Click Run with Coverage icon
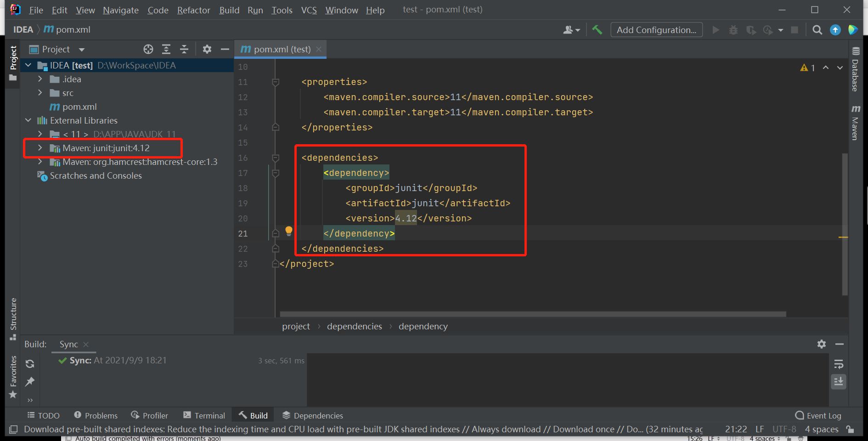868x441 pixels. (x=751, y=30)
